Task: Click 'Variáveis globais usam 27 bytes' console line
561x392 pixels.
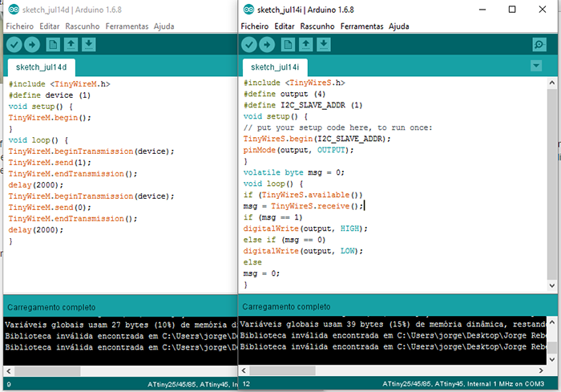Action: [121, 325]
